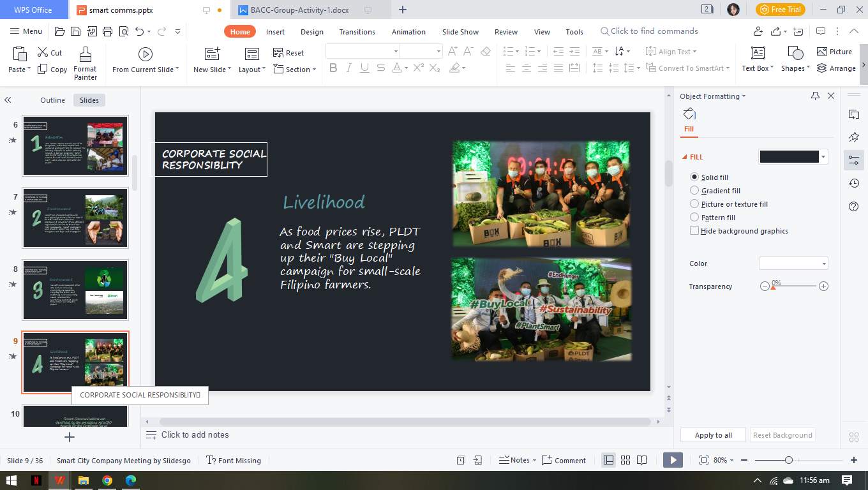Switch to the Outline tab

52,100
